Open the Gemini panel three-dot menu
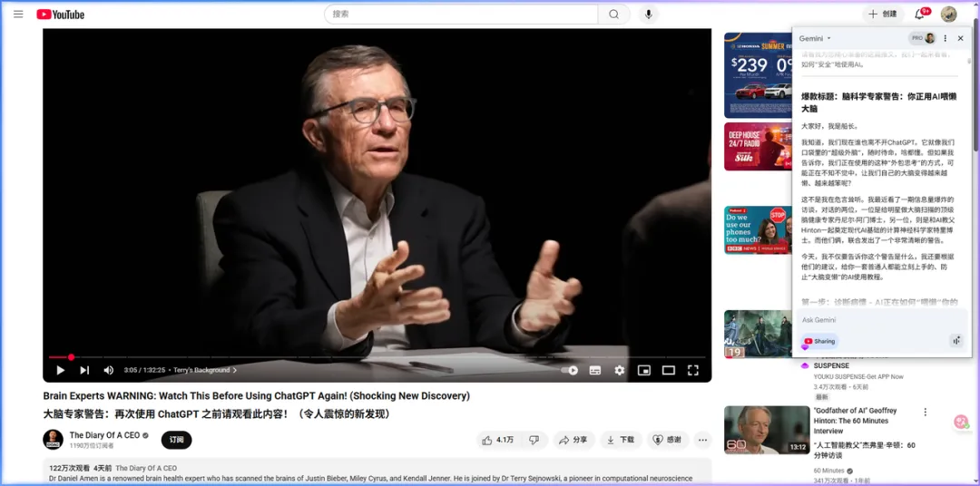 tap(945, 38)
